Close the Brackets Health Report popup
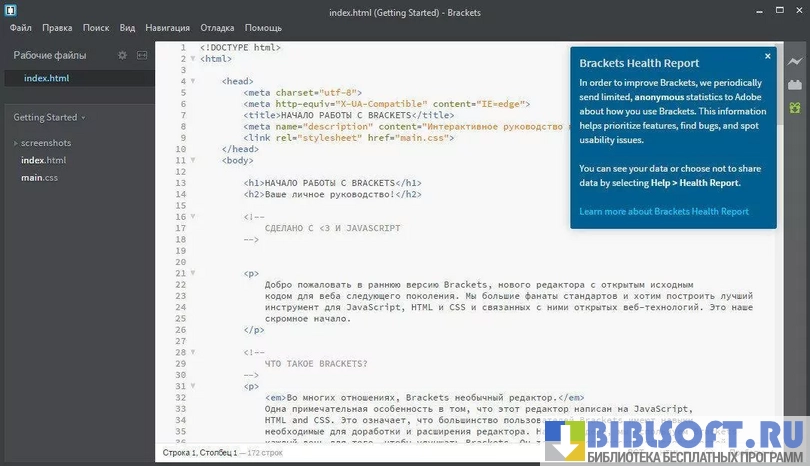810x466 pixels. [x=767, y=57]
